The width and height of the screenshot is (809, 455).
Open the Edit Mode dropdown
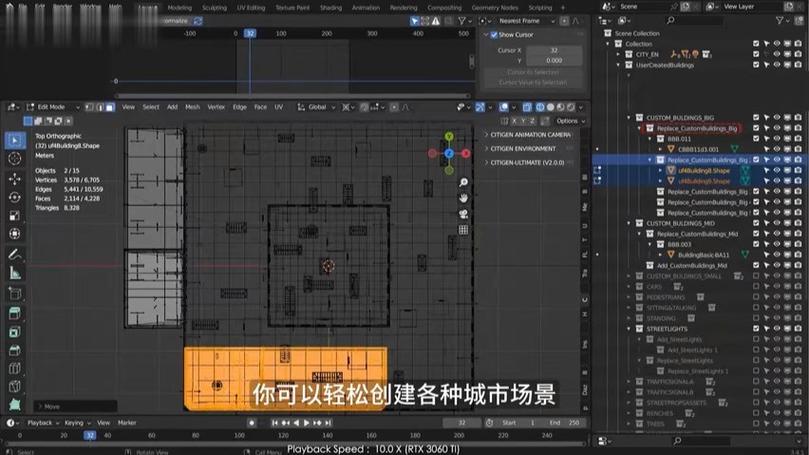point(53,107)
